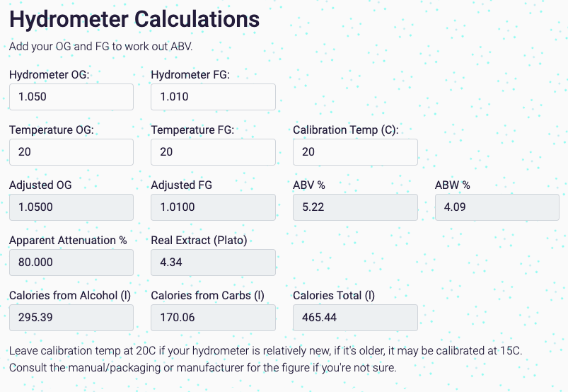Select the ABW % result field

click(497, 207)
